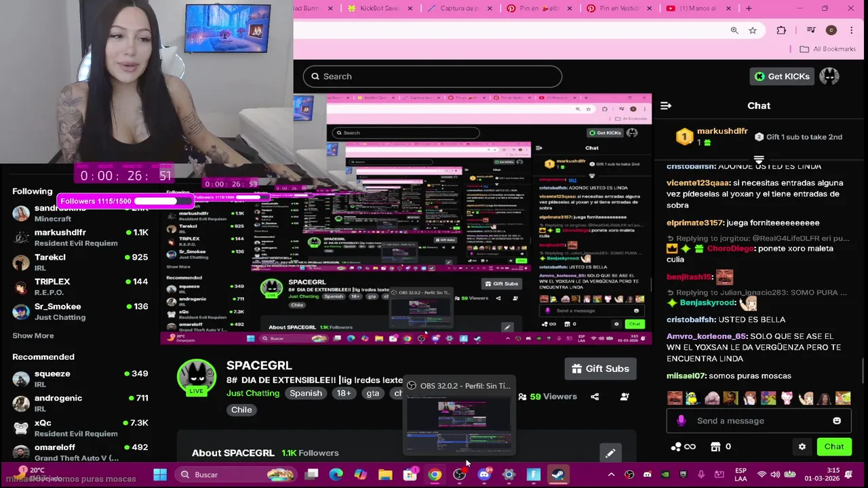The height and width of the screenshot is (488, 868).
Task: Click the Spanish language tag
Action: [x=306, y=393]
